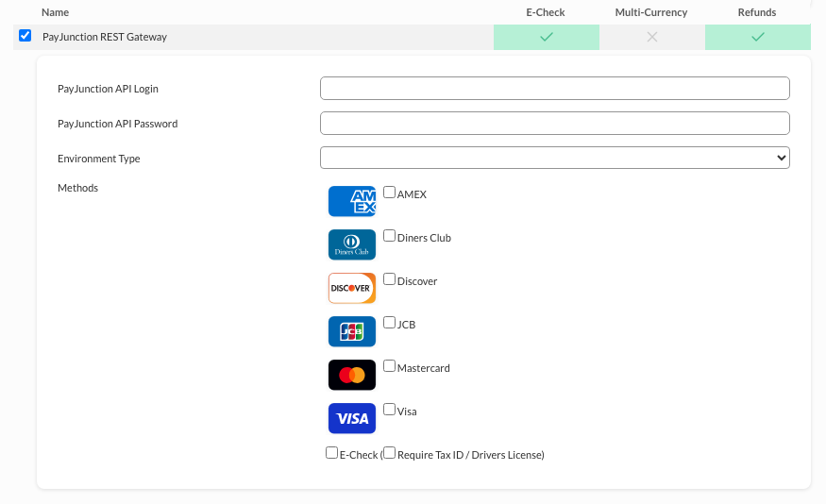The height and width of the screenshot is (504, 826).
Task: Focus the PayJunction API Password field
Action: (555, 124)
